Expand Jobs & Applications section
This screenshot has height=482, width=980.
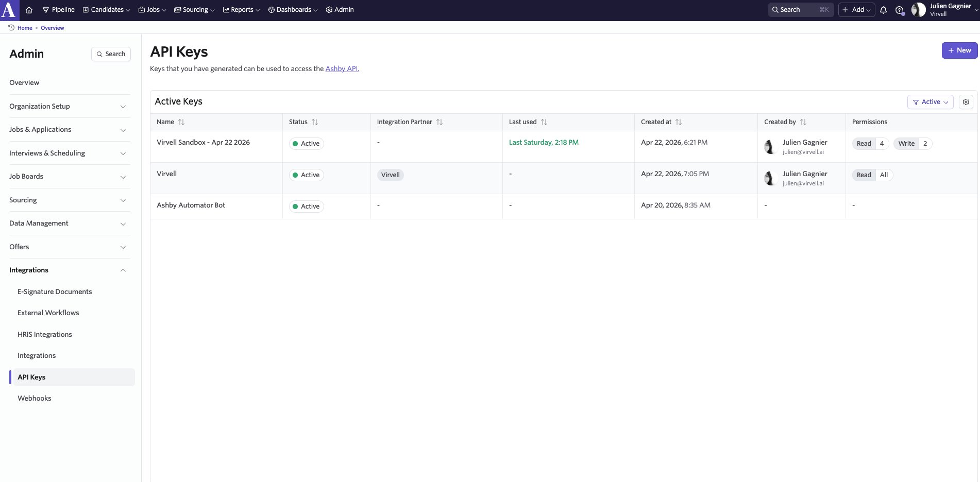click(70, 130)
